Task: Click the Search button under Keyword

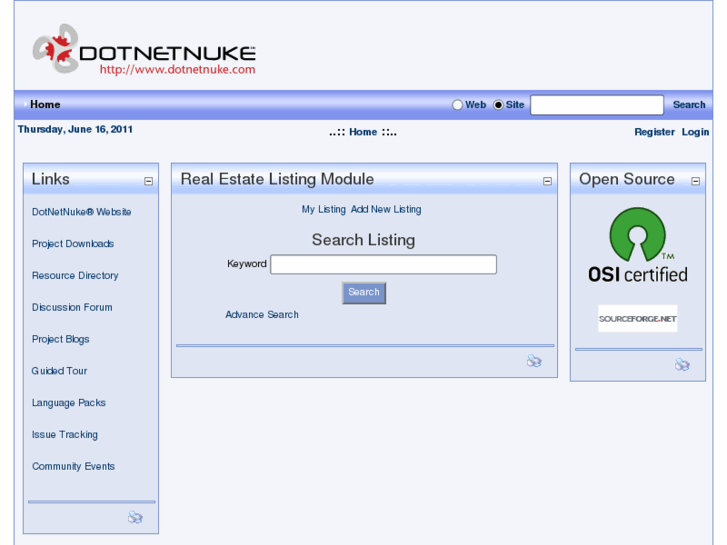Action: click(x=364, y=293)
